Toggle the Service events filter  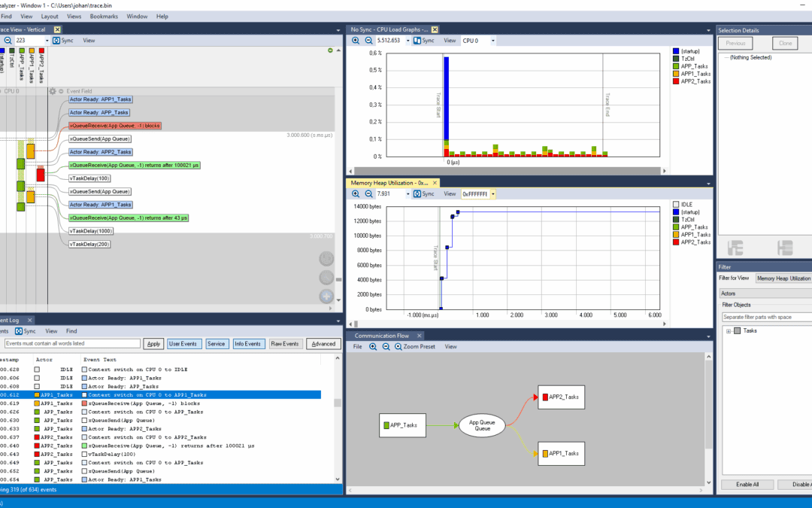point(216,344)
